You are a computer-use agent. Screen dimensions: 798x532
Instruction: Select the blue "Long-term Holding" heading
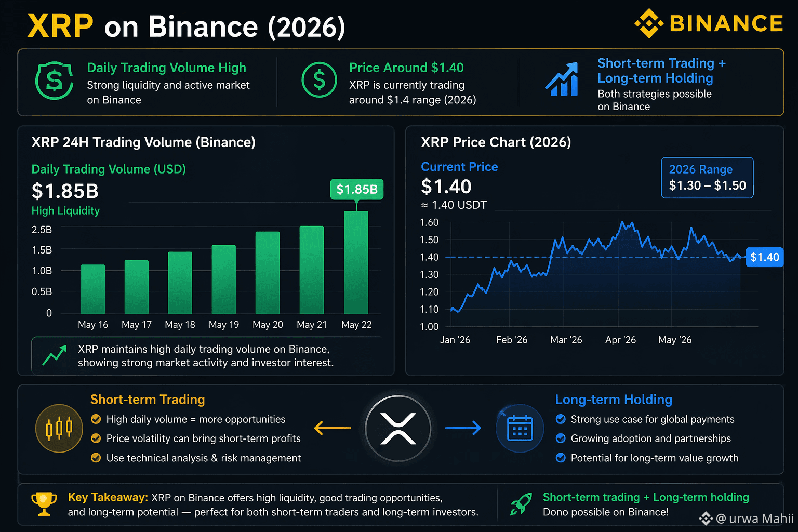(x=614, y=400)
